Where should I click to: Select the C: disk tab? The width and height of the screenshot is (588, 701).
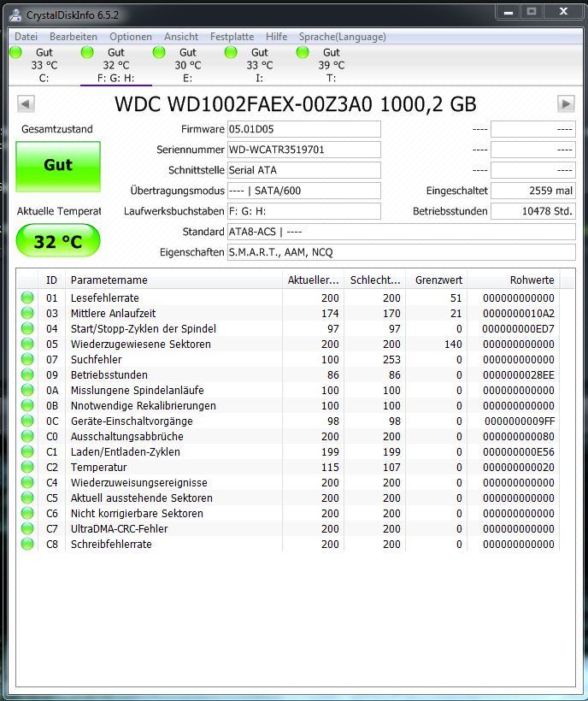(x=44, y=65)
